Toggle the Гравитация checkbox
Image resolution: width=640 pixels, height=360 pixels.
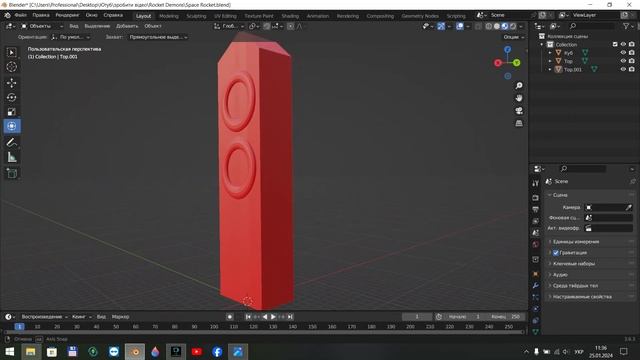pyautogui.click(x=556, y=253)
